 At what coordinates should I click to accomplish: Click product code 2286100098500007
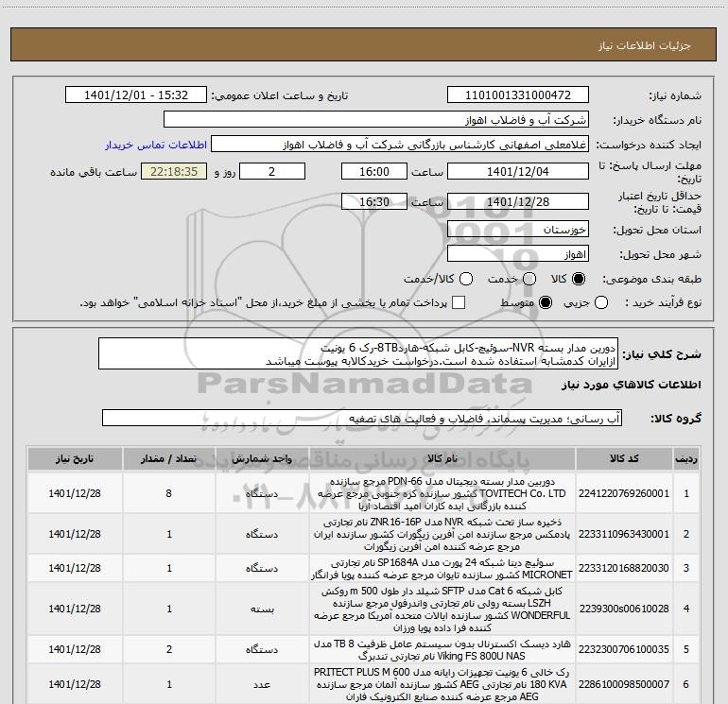(624, 684)
